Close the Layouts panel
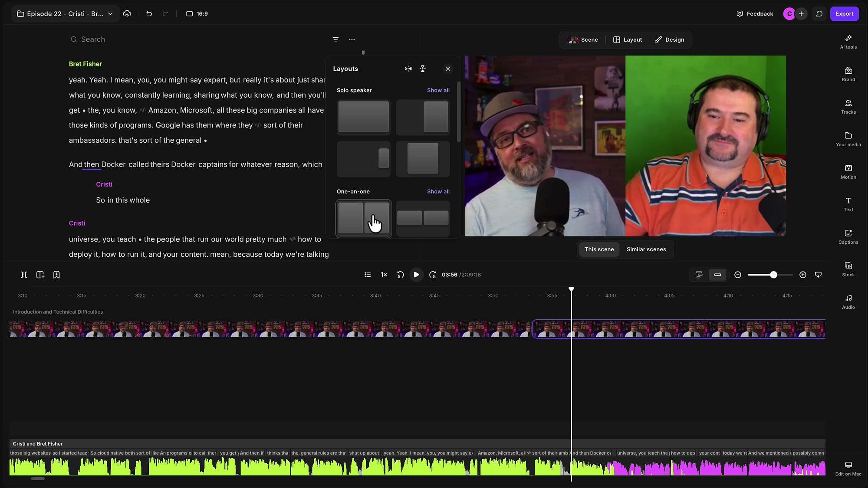 pos(448,69)
